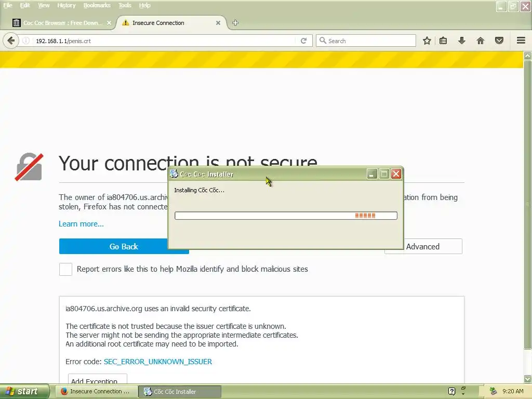Image resolution: width=532 pixels, height=399 pixels.
Task: Click the Add Exception button
Action: [x=97, y=380]
